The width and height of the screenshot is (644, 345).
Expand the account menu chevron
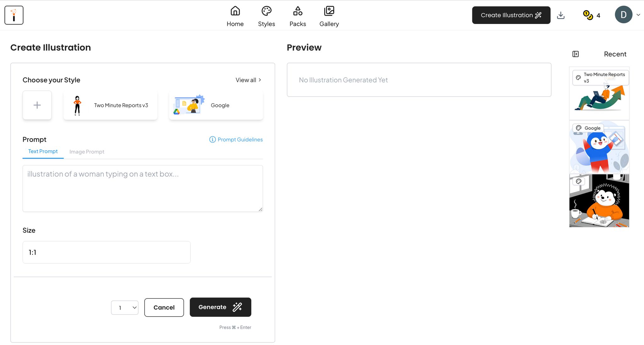click(x=638, y=15)
